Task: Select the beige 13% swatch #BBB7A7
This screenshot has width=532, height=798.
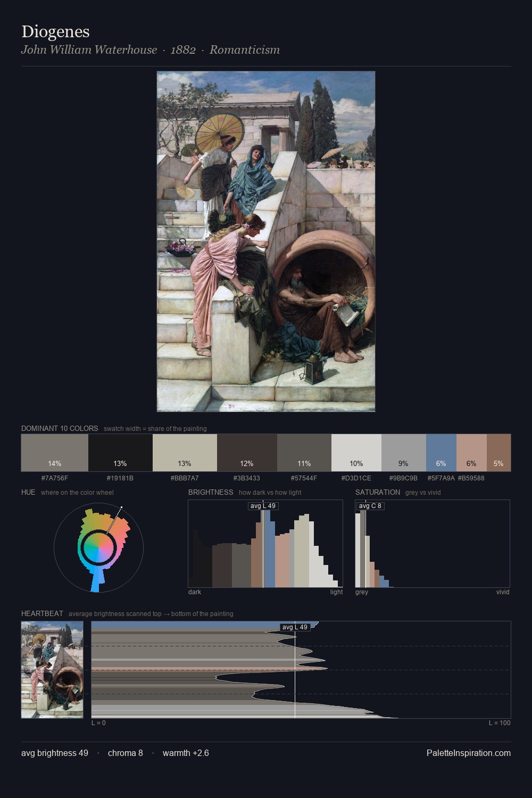Action: (x=185, y=453)
